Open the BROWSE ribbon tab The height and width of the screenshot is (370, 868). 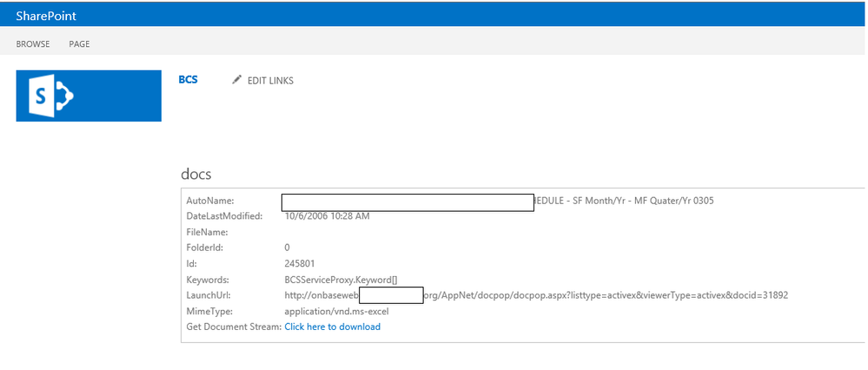point(33,44)
